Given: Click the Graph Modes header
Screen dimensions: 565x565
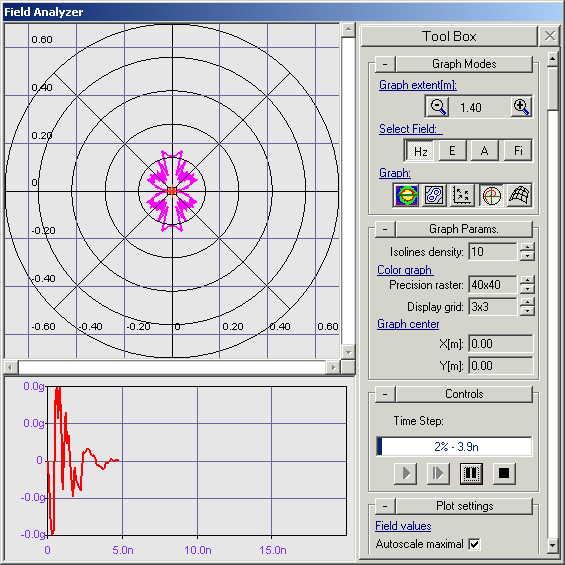Looking at the screenshot, I should click(464, 64).
